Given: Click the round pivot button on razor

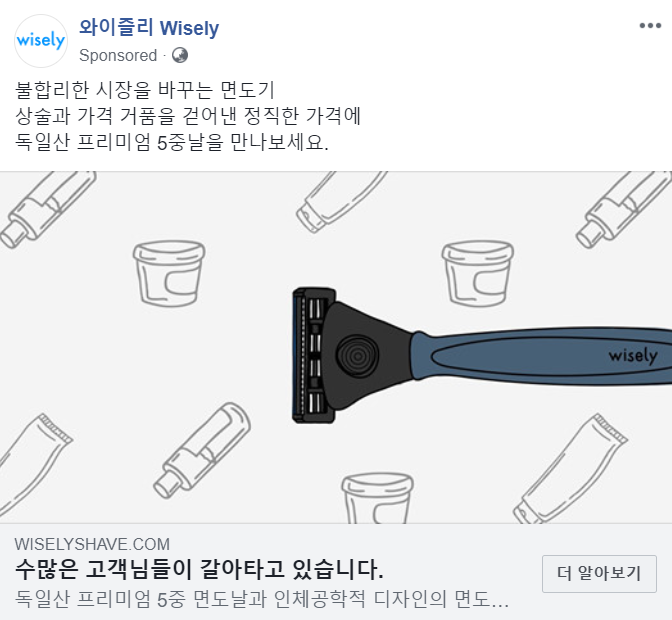Looking at the screenshot, I should coord(357,356).
